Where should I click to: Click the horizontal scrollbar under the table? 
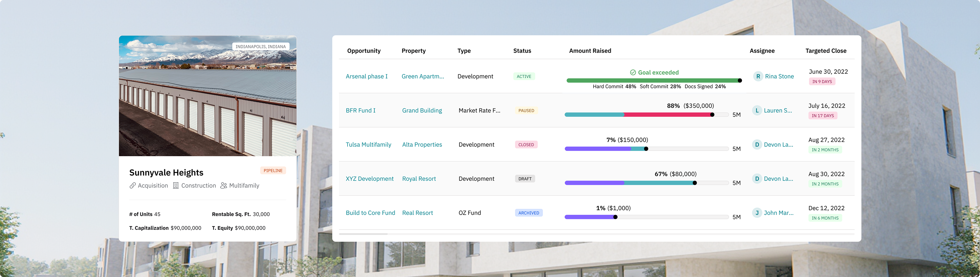(363, 234)
